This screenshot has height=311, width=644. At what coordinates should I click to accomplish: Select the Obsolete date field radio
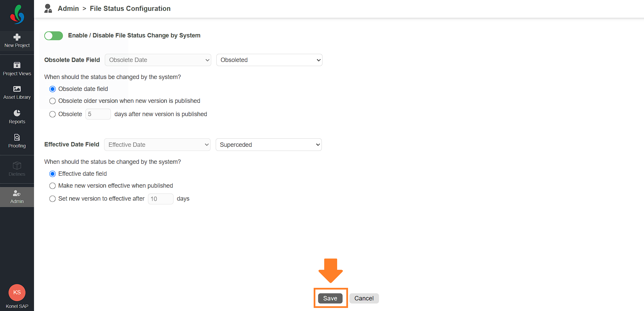pos(52,89)
